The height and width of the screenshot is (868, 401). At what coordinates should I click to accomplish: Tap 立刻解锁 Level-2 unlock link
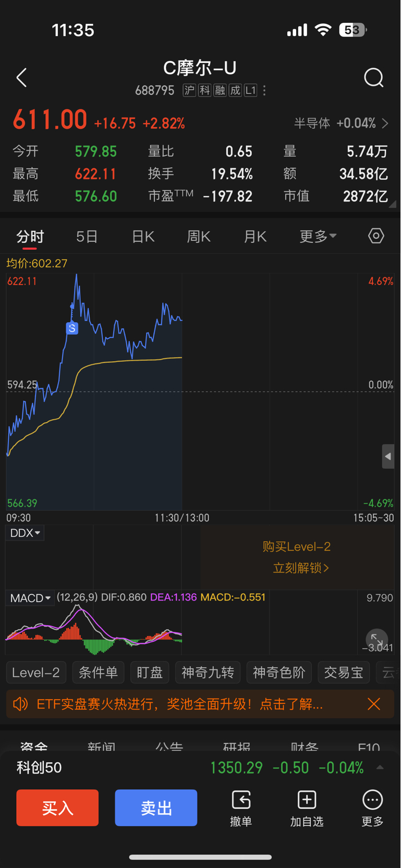[x=301, y=568]
